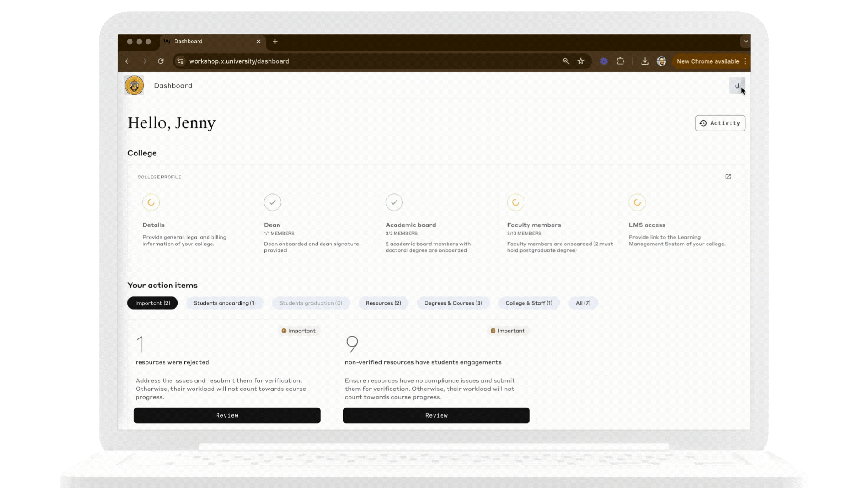Screen dimensions: 868x488
Task: Click the Academic board checkmark icon
Action: pos(394,202)
